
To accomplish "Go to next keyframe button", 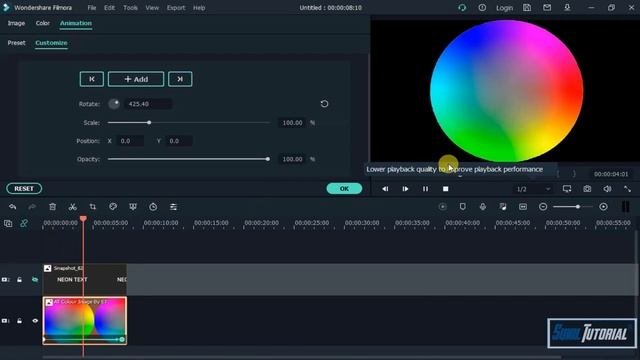I will click(x=180, y=79).
